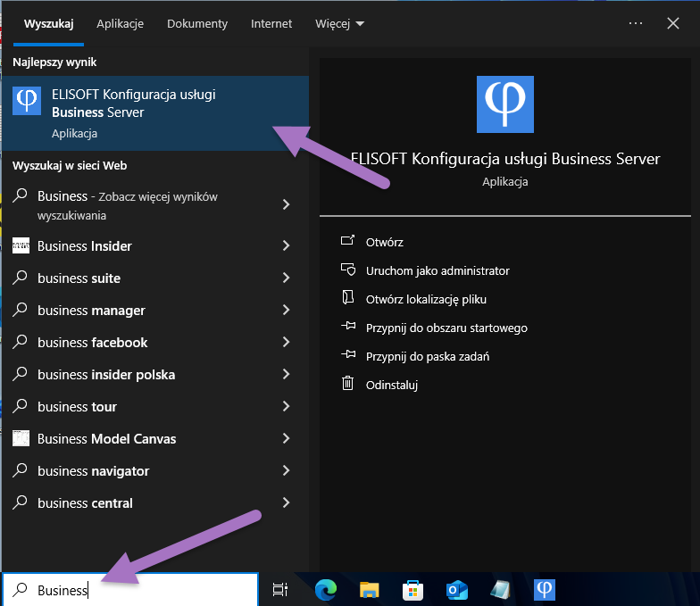
Task: Open File Explorer from the taskbar
Action: (370, 589)
